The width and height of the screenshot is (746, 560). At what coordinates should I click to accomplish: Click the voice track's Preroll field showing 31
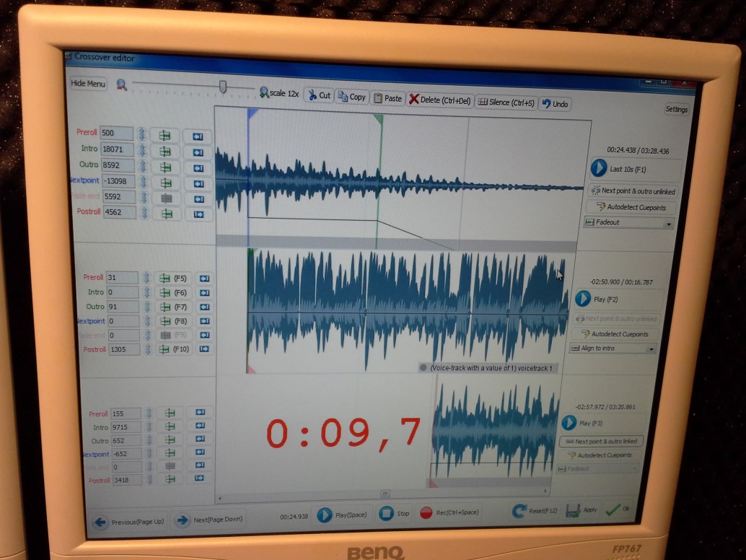point(122,277)
